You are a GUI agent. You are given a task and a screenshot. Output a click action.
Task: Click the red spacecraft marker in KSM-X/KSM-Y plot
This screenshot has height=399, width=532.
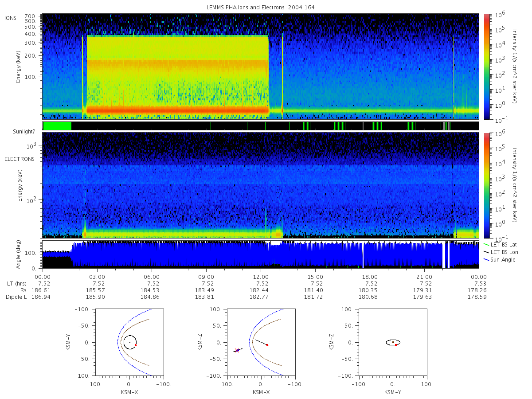(x=136, y=345)
